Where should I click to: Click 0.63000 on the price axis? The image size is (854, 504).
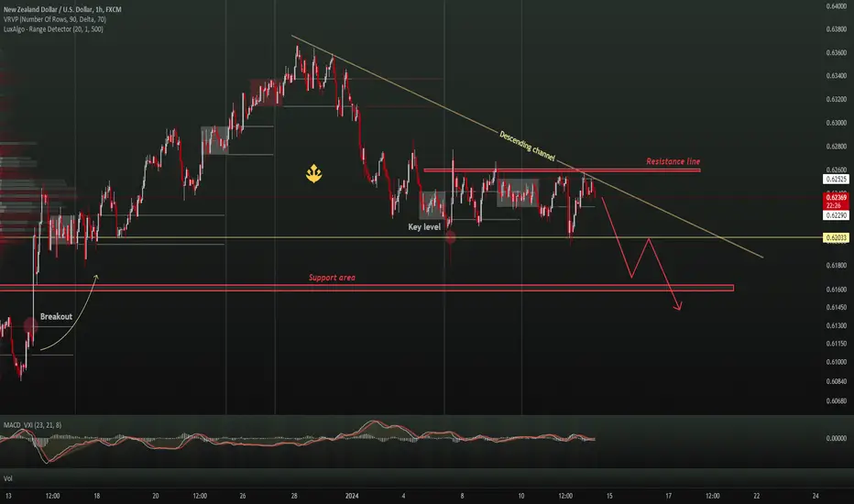pyautogui.click(x=837, y=123)
